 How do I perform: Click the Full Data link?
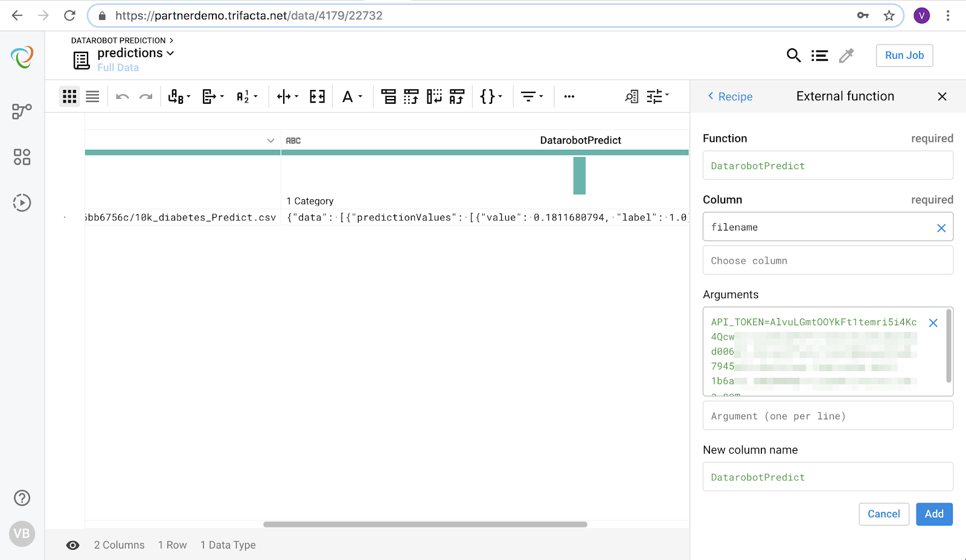click(118, 68)
